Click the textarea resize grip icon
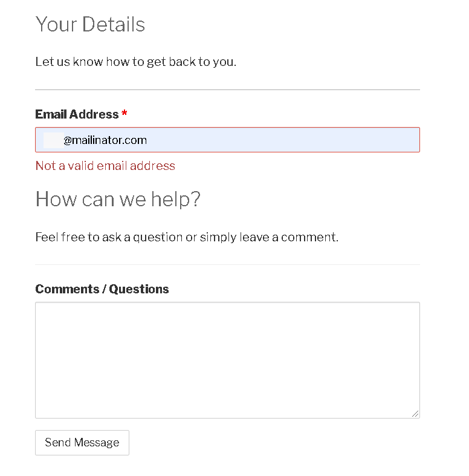Image resolution: width=469 pixels, height=476 pixels. click(415, 414)
